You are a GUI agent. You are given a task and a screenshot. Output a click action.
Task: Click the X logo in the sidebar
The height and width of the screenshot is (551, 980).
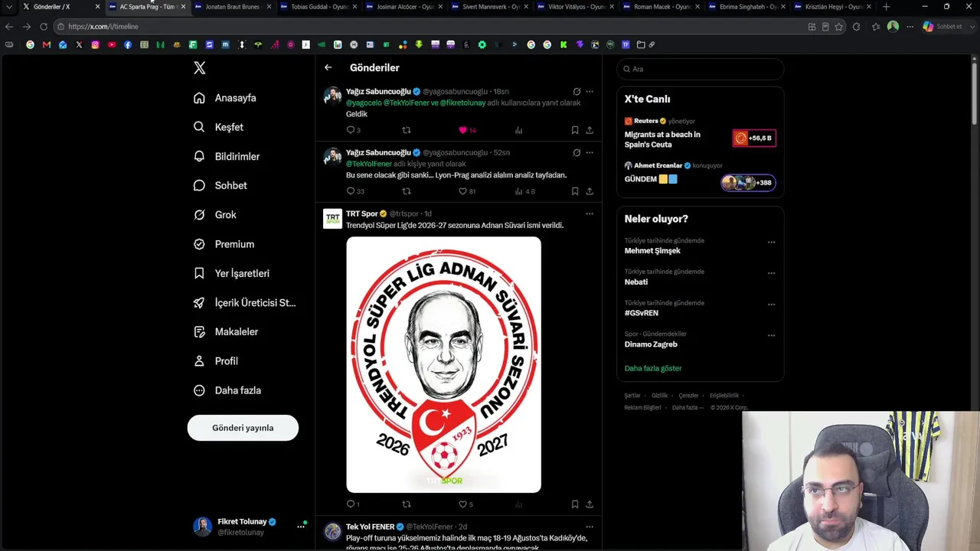(x=200, y=68)
